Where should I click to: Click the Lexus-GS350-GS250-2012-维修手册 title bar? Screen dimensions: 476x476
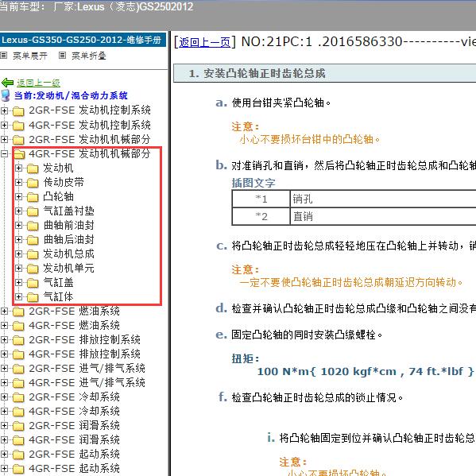click(x=83, y=40)
